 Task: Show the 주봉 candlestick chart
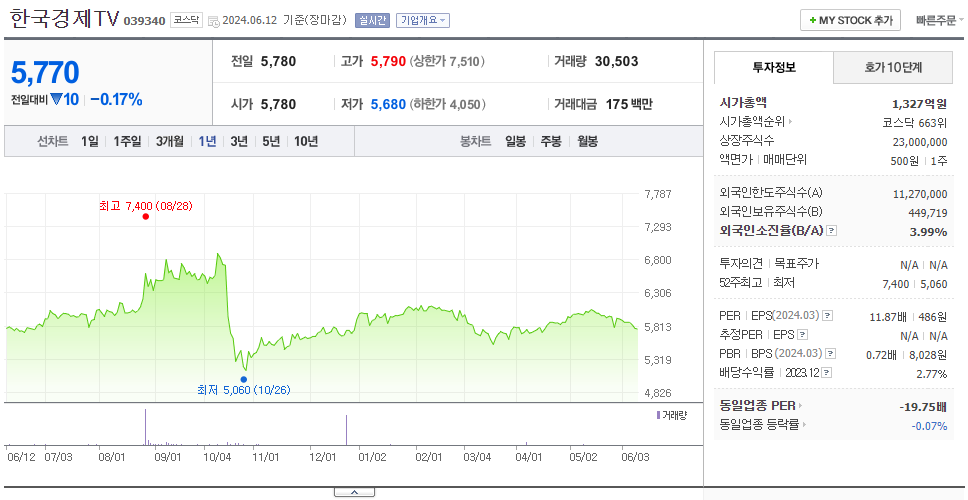pos(551,141)
